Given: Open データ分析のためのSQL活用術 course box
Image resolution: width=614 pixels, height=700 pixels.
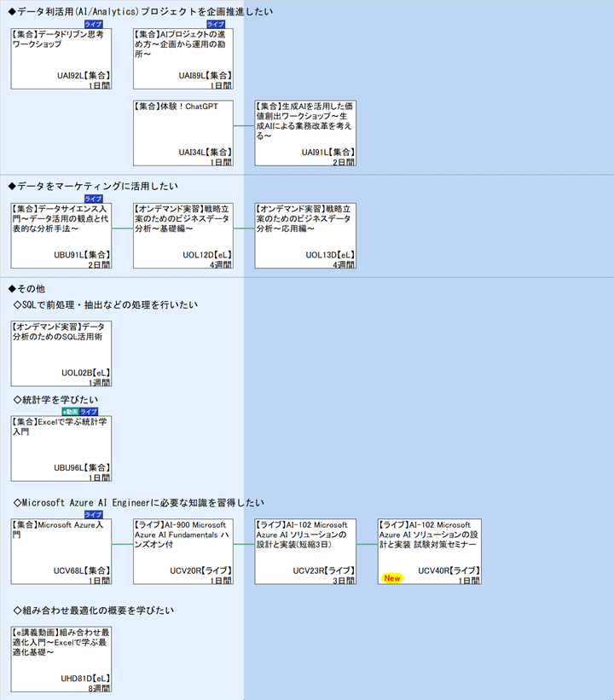Looking at the screenshot, I should coord(61,353).
